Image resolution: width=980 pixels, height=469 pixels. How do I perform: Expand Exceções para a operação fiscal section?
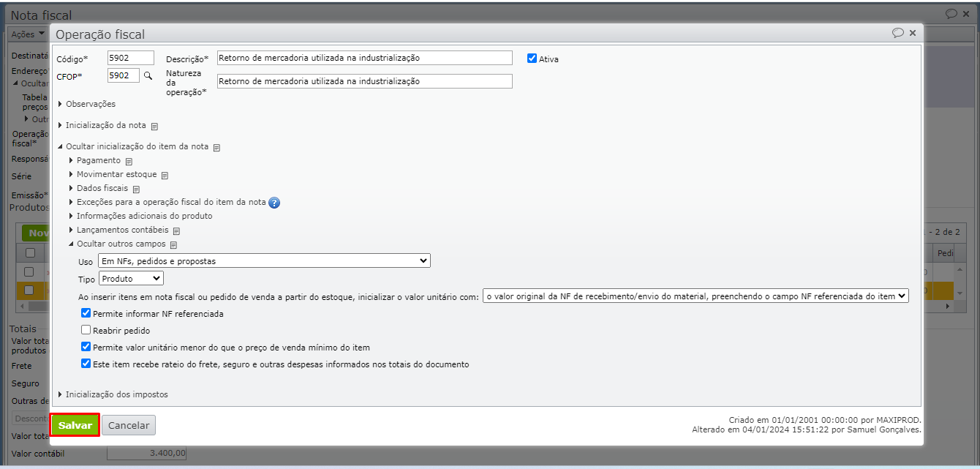click(167, 202)
